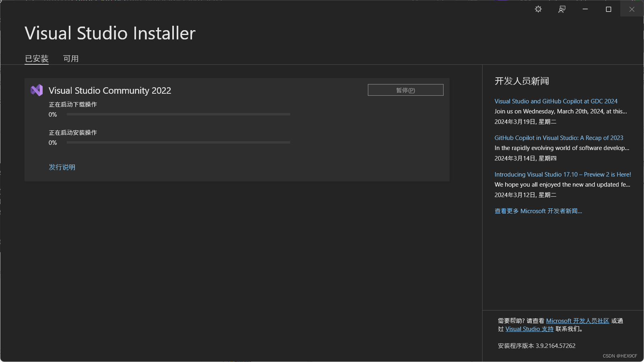Open the settings gear icon in title bar

coord(538,9)
